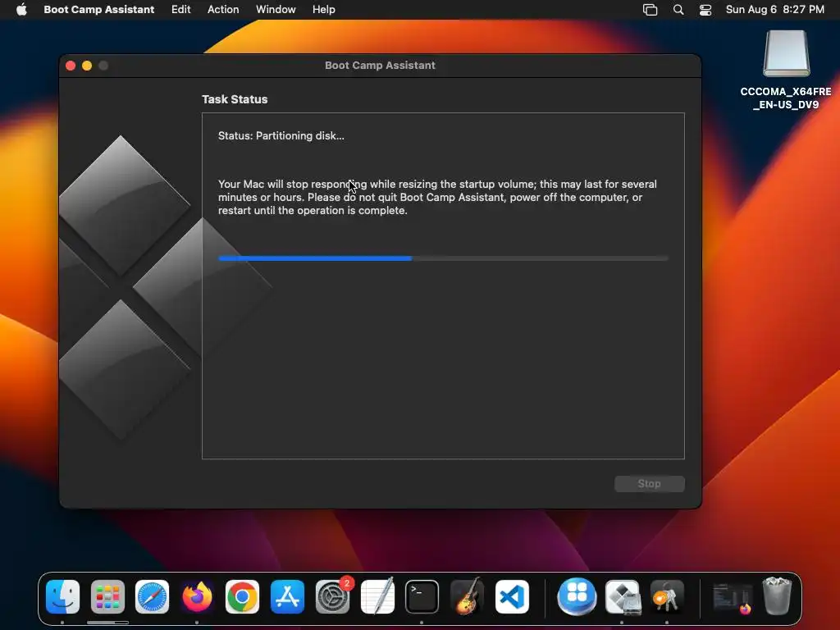The image size is (840, 630).
Task: Minimize the Boot Camp Assistant window
Action: coord(87,66)
